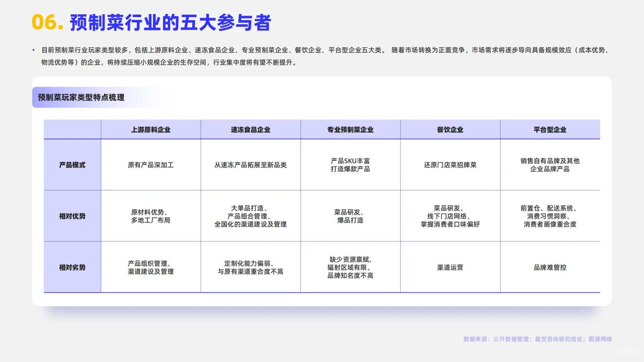
Task: Click the orange 06. section number
Action: (x=47, y=23)
